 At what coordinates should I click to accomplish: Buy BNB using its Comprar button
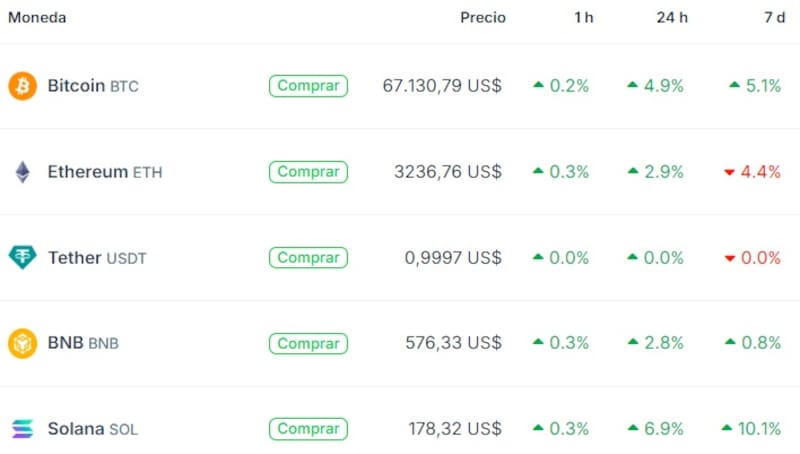tap(308, 344)
